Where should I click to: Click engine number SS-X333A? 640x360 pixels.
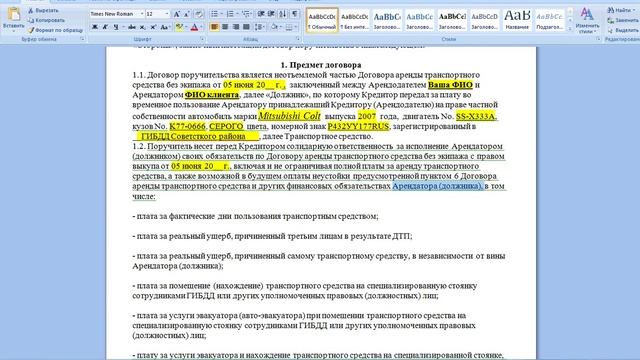pyautogui.click(x=476, y=116)
